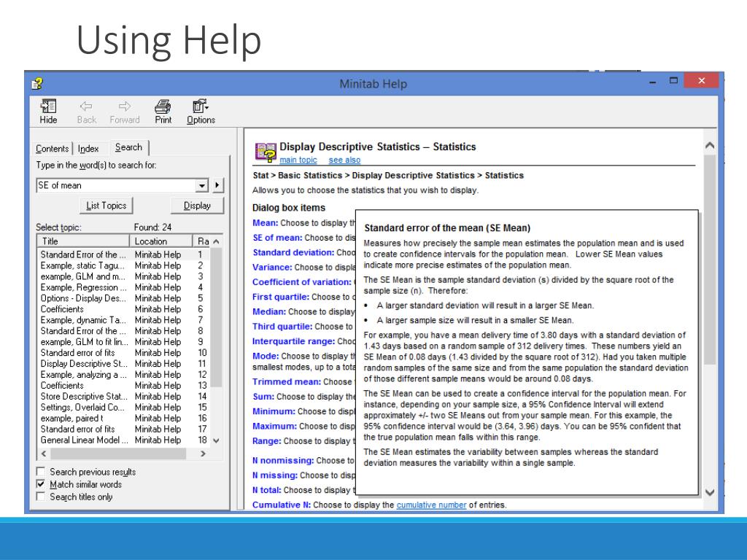This screenshot has width=747, height=560.
Task: Click the Standard deviation term
Action: [x=293, y=252]
